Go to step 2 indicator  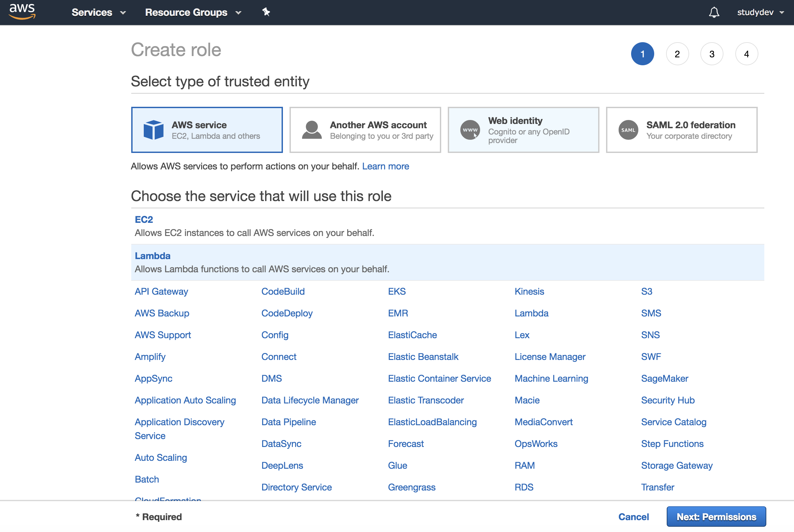[677, 54]
